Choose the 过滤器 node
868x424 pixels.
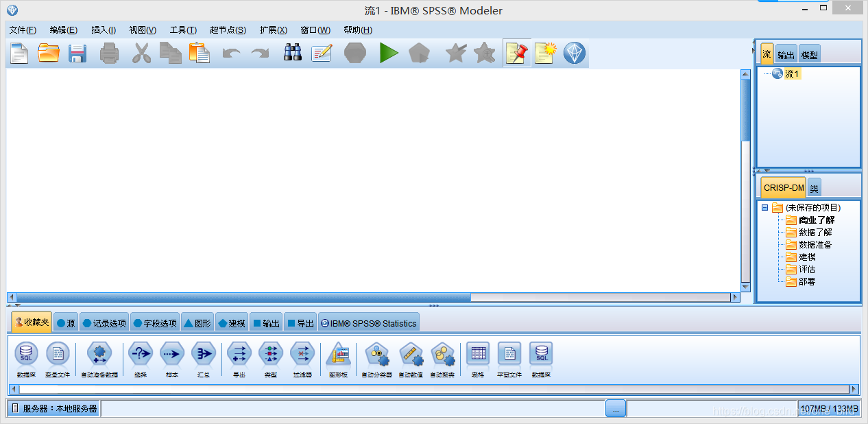pos(302,360)
